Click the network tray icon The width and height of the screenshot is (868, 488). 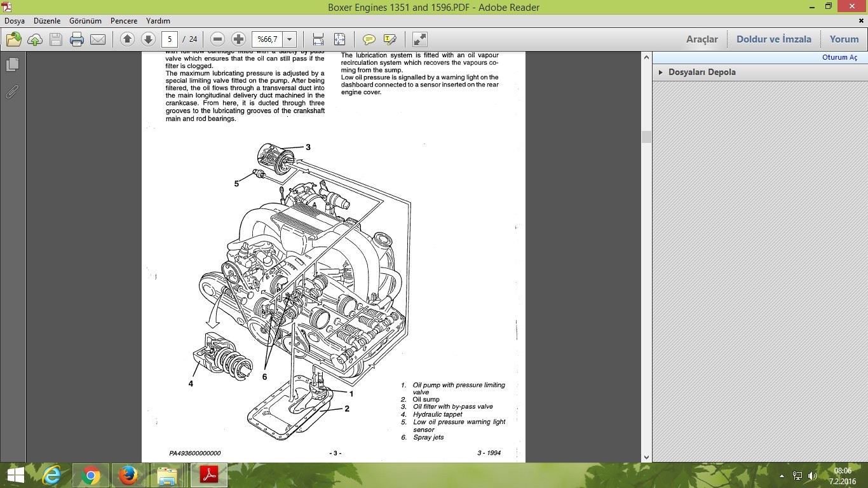[x=797, y=475]
